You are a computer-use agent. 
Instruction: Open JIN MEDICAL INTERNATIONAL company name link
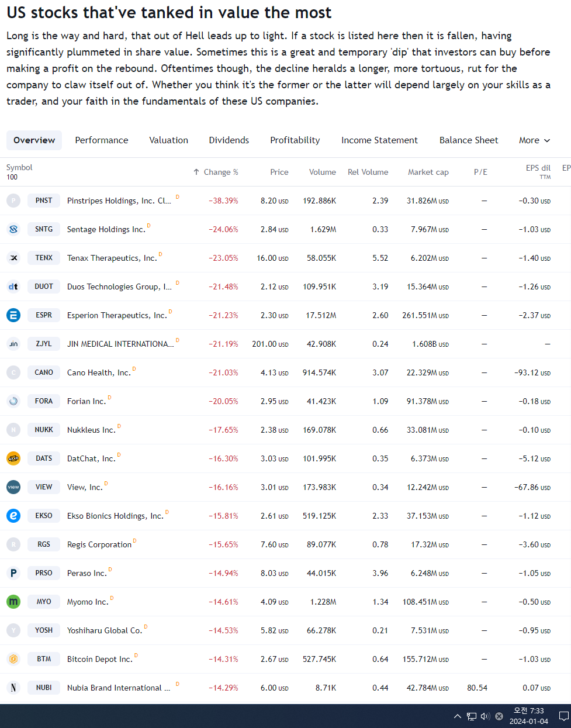click(120, 344)
